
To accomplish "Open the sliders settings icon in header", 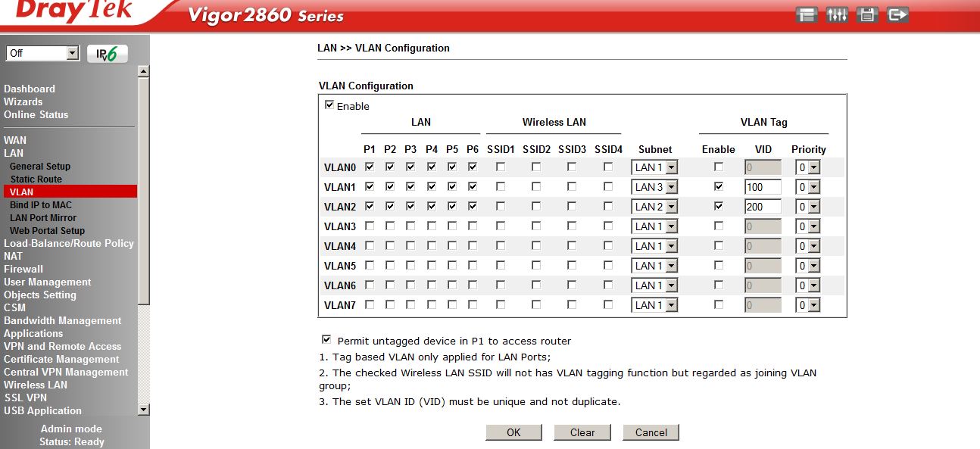I will [x=837, y=15].
